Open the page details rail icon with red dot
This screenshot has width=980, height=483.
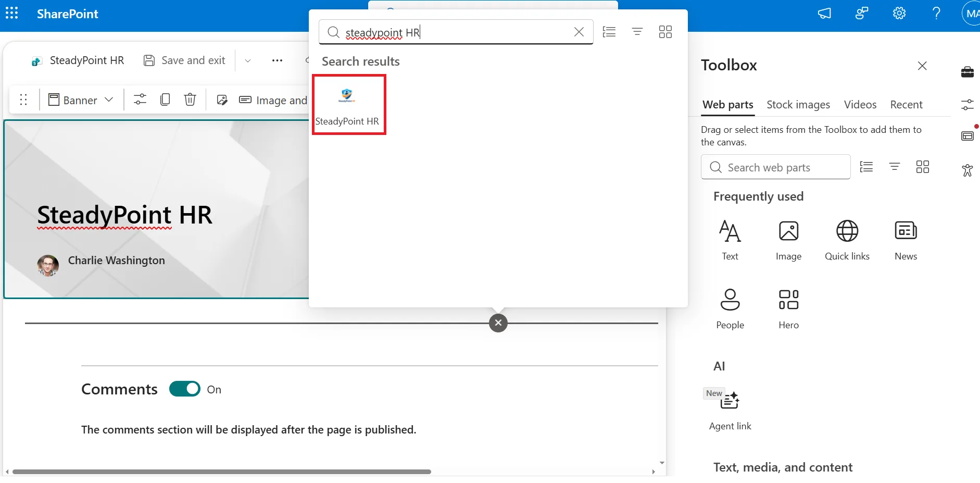tap(968, 136)
